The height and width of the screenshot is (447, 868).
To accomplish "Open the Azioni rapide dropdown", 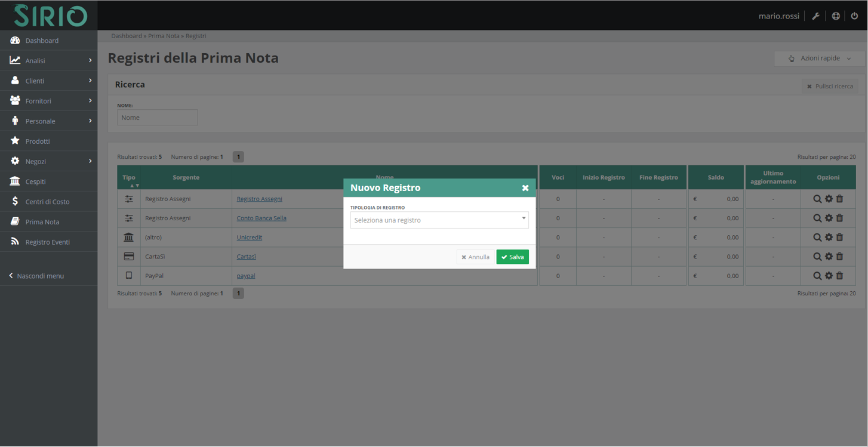I will tap(819, 58).
